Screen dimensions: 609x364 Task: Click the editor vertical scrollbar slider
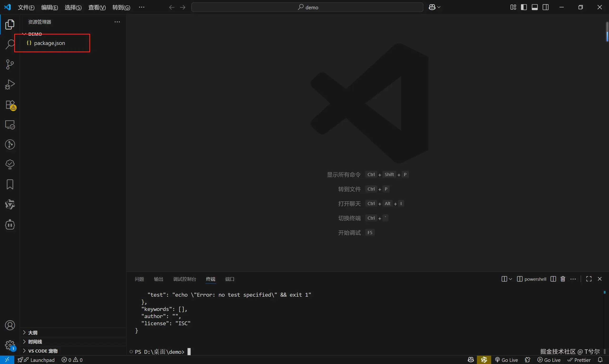607,32
